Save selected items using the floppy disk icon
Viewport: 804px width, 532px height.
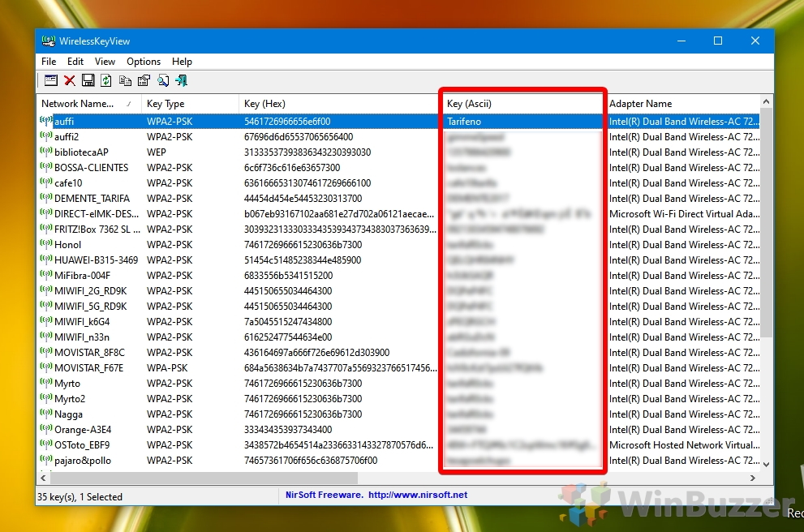[x=88, y=80]
